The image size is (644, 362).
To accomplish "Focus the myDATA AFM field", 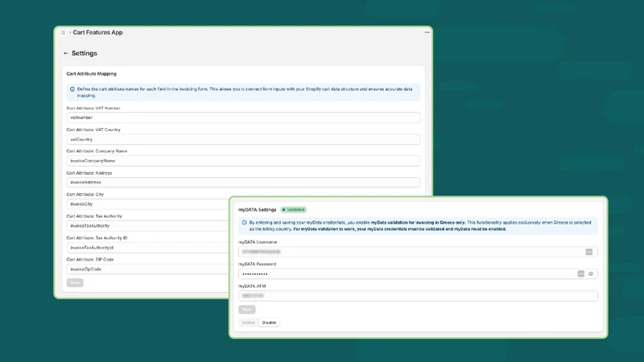I will 418,295.
